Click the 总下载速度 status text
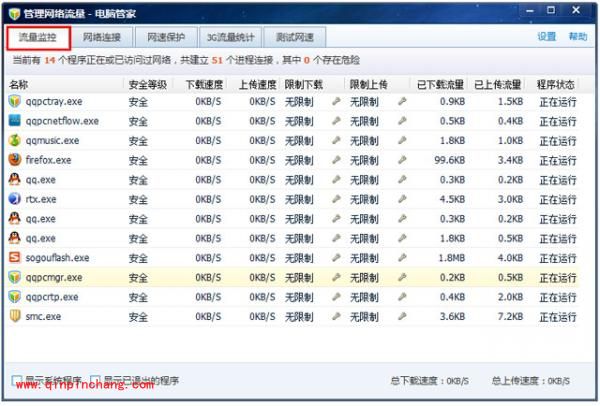600x406 pixels. pos(430,381)
